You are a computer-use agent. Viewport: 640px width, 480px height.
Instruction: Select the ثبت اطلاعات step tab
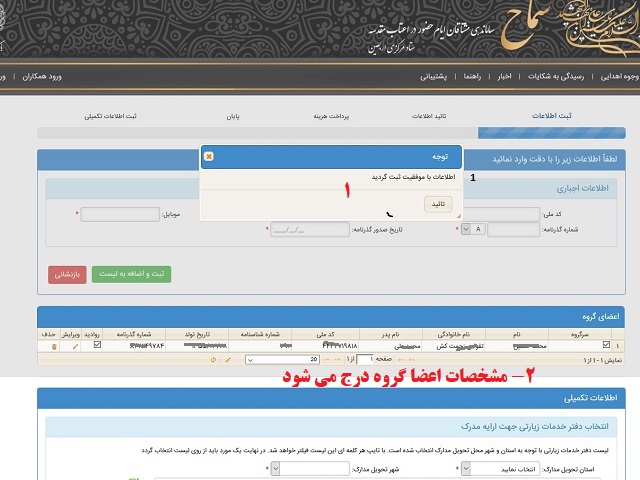pos(552,116)
